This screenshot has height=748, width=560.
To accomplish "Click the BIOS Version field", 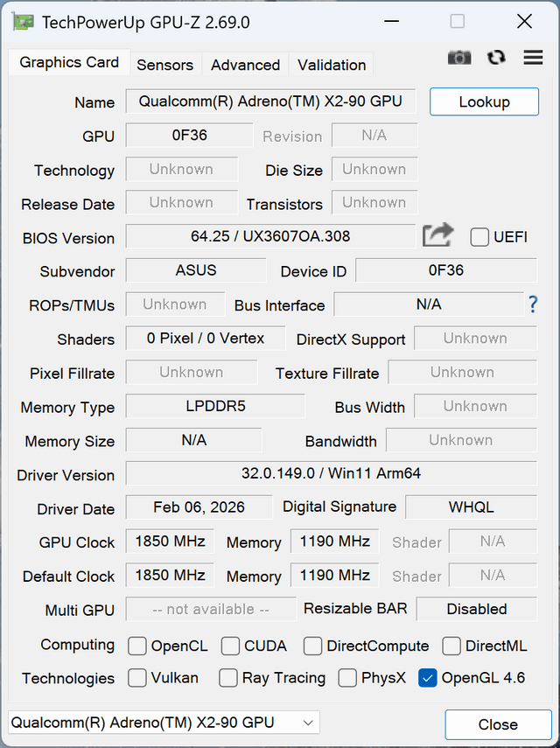I will 270,236.
